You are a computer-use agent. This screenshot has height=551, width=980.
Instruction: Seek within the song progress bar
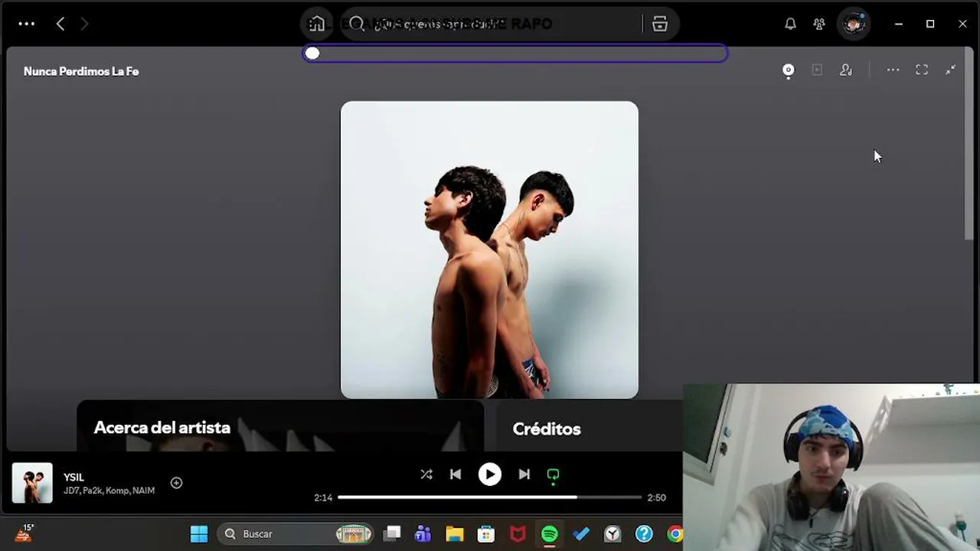click(490, 497)
